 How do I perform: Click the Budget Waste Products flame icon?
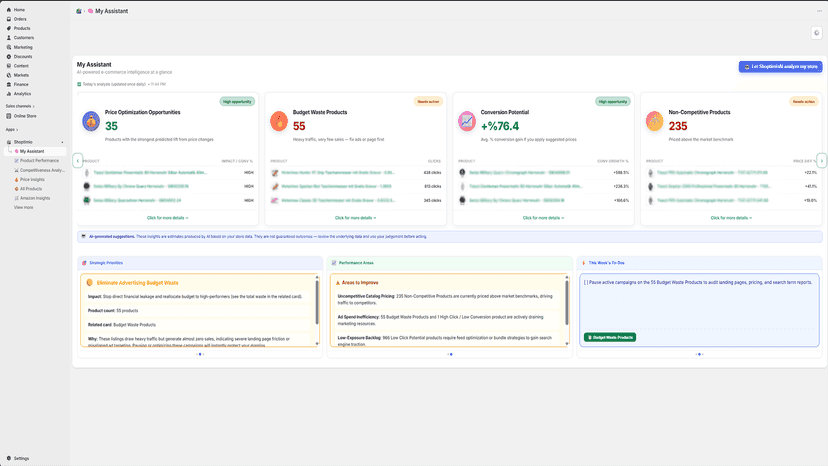tap(279, 121)
